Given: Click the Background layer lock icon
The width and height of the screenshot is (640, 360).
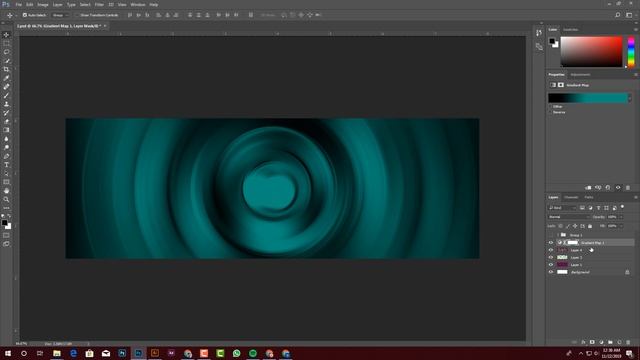Looking at the screenshot, I should click(627, 272).
